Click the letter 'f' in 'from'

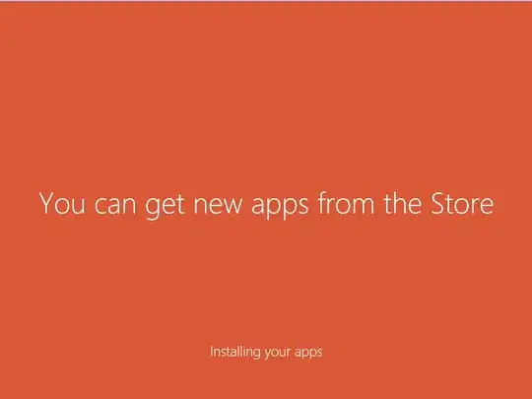coord(322,203)
